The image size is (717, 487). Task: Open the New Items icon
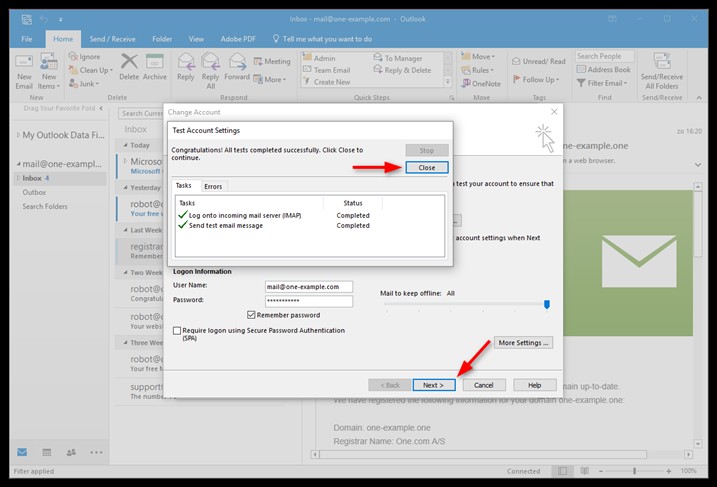tap(49, 62)
